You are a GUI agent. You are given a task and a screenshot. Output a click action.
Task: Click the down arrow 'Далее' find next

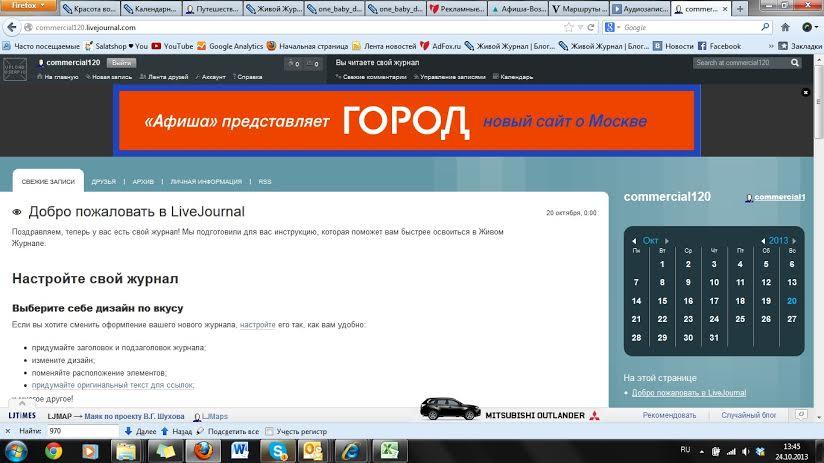[129, 431]
